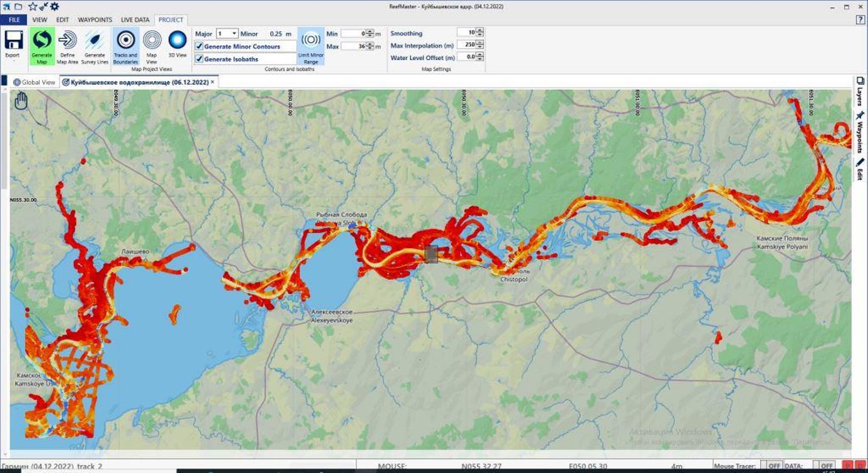Expand the Waypoints side panel

[x=860, y=132]
